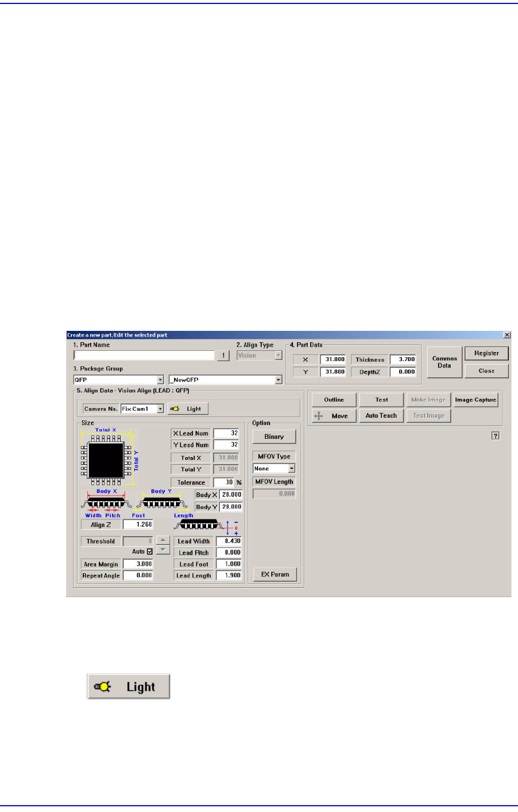Open the Align Type Vision dropdown
Image resolution: width=518 pixels, height=812 pixels.
279,355
